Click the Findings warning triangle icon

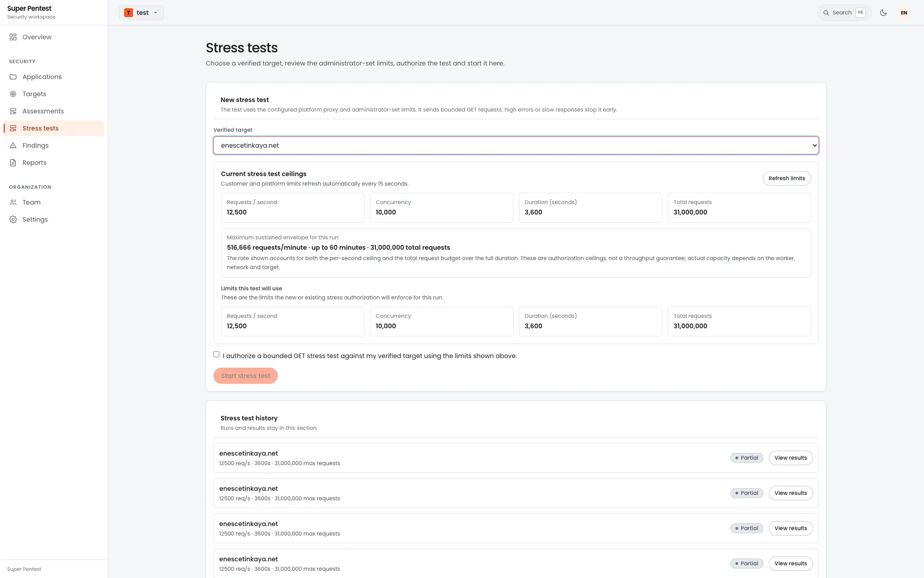[x=13, y=145]
